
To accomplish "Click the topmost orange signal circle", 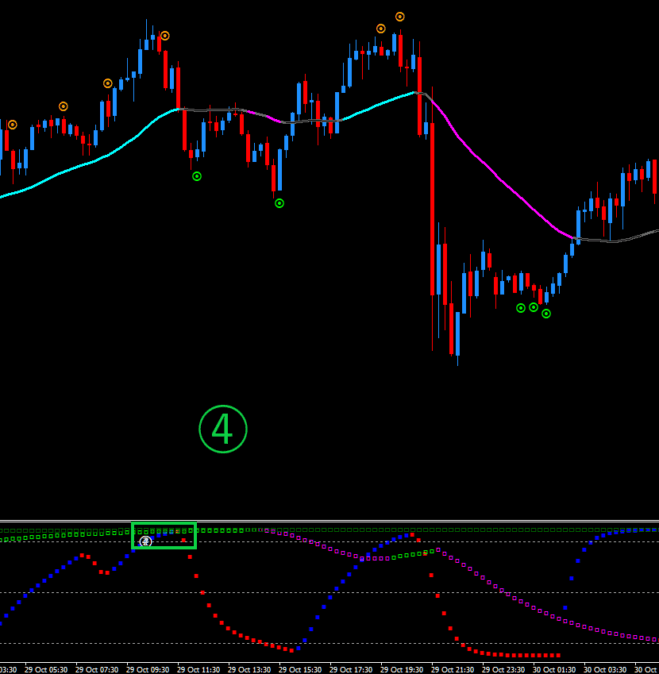I will pos(400,17).
